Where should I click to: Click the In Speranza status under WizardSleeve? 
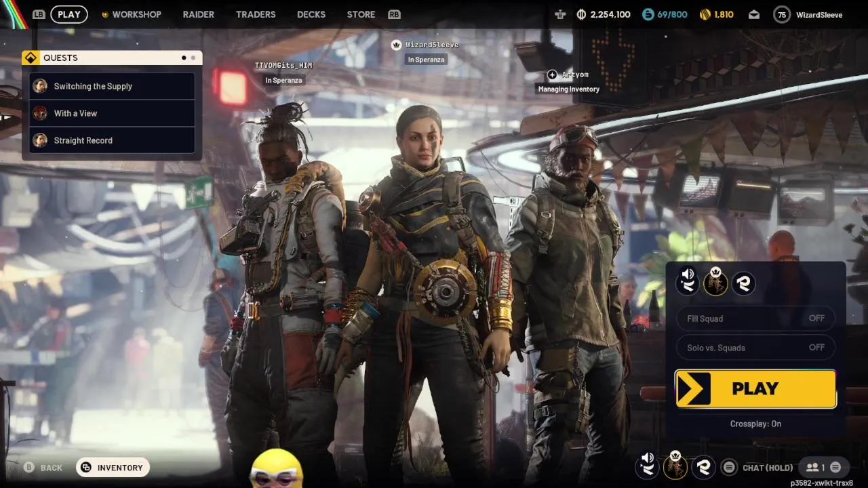pos(426,60)
